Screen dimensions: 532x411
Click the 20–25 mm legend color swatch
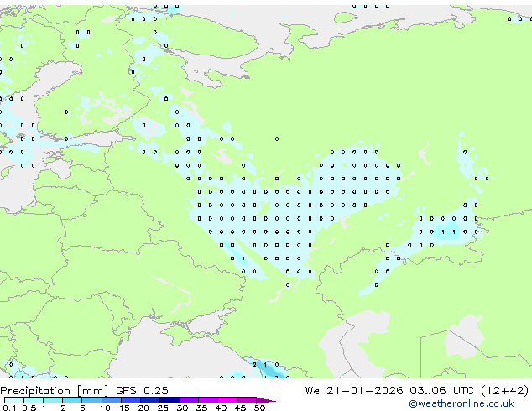pyautogui.click(x=149, y=400)
